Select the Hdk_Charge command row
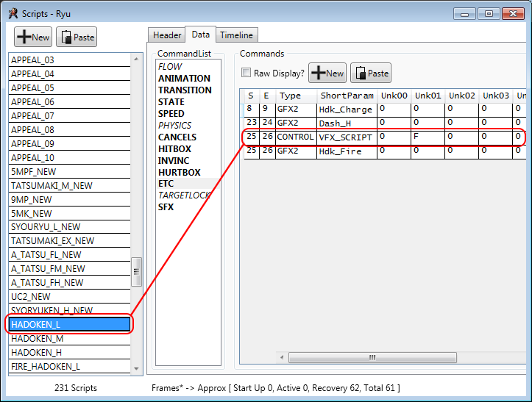Screen dimensions: 532x402 click(346, 110)
